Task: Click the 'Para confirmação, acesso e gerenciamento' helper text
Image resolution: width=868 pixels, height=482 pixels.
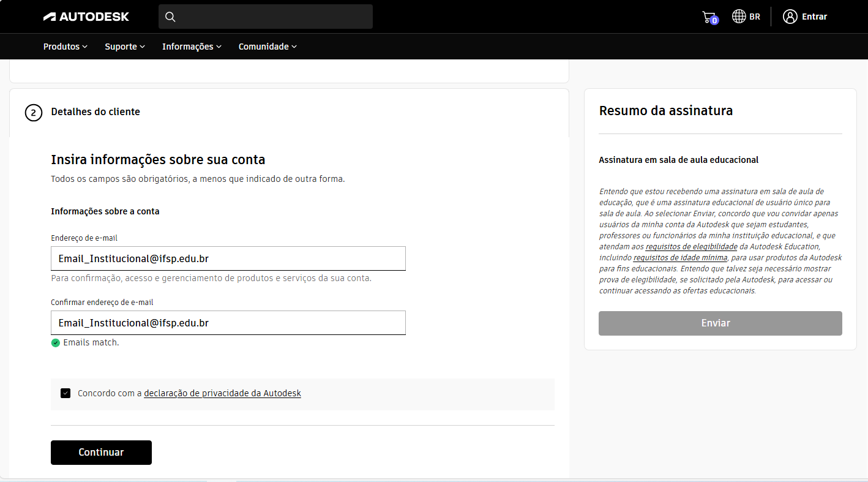Action: [x=211, y=278]
